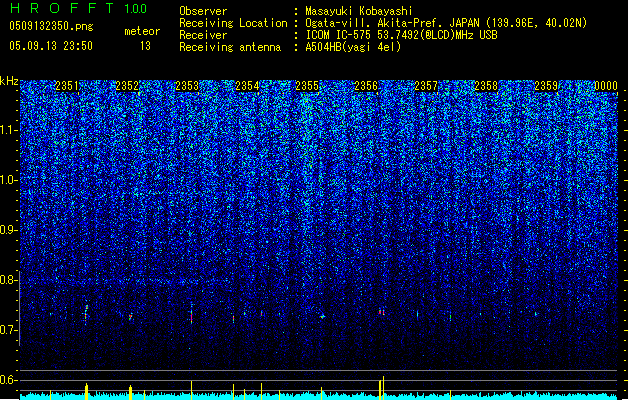629x400 pixels.
Task: Select the filename 0509132350.png
Action: point(51,26)
